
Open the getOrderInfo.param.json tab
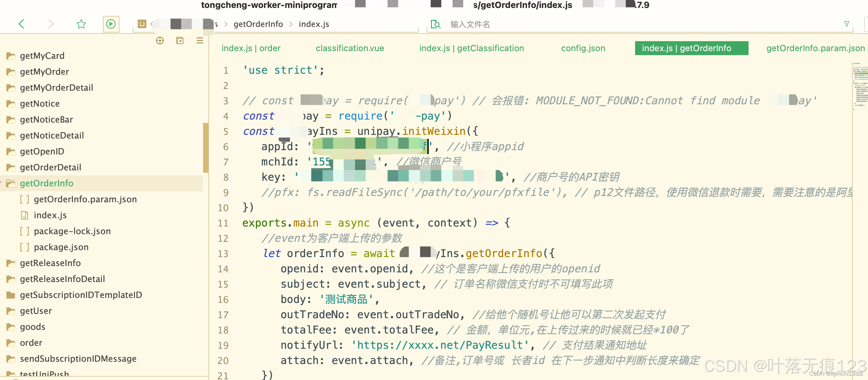pyautogui.click(x=815, y=48)
